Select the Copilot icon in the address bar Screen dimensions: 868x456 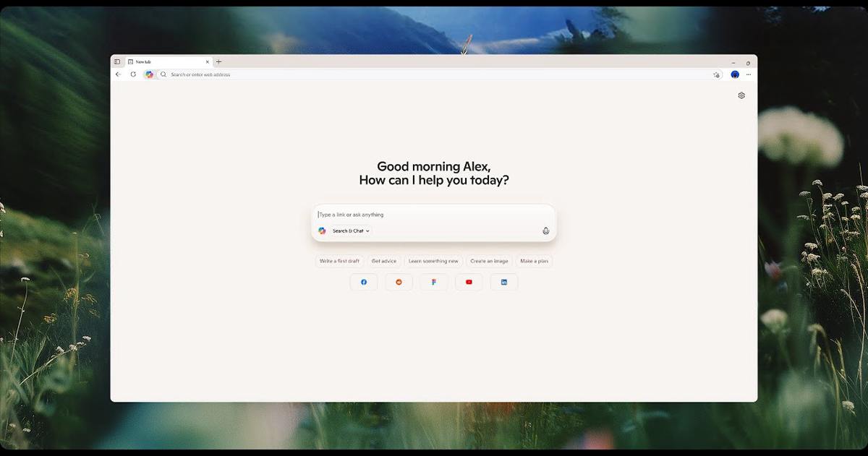(x=150, y=74)
